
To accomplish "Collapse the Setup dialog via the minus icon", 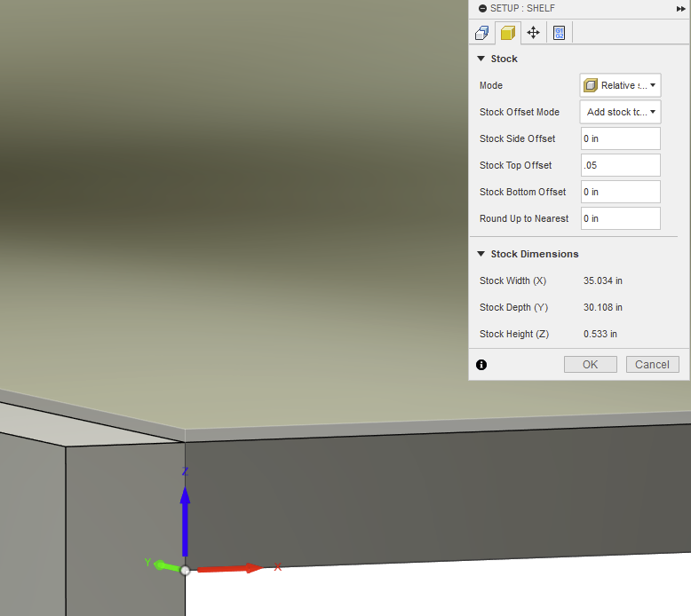I will pos(482,8).
